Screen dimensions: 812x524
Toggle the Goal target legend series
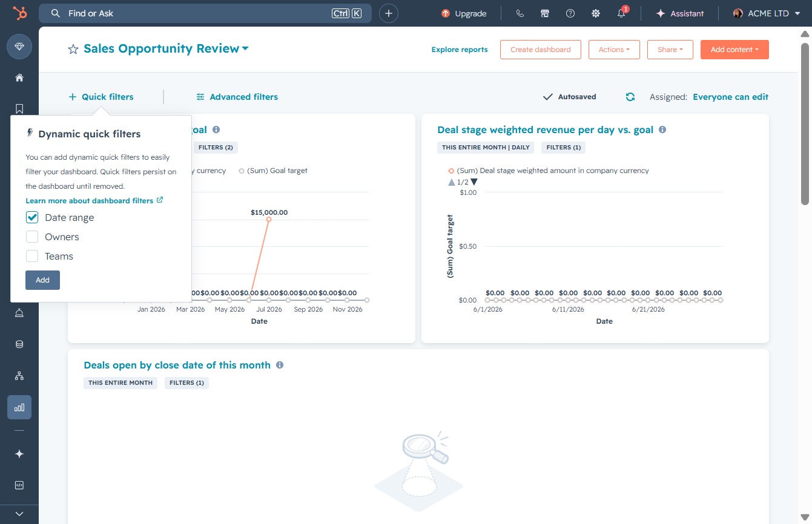[273, 171]
